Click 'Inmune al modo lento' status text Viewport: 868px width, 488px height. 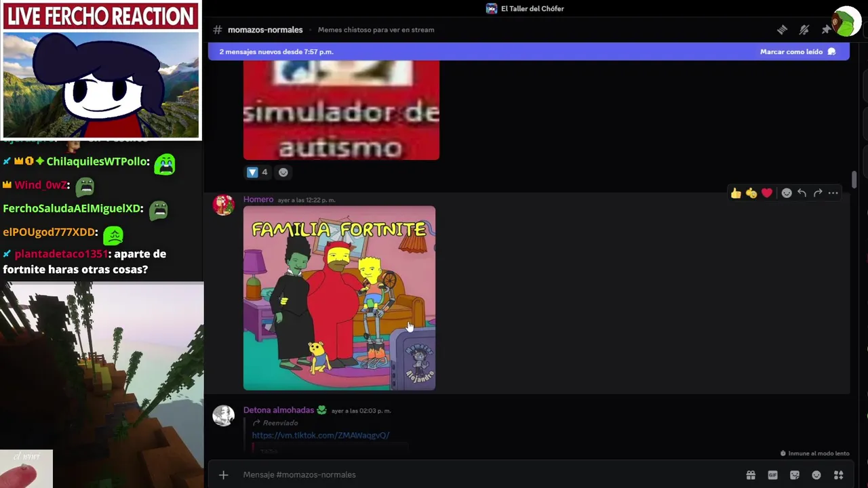pos(818,453)
